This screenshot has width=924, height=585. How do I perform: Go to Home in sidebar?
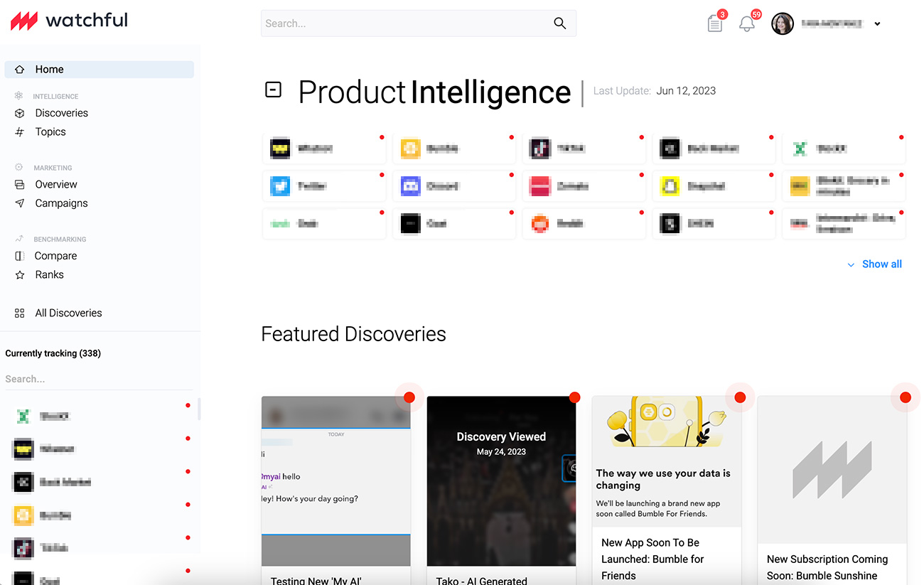coord(99,70)
